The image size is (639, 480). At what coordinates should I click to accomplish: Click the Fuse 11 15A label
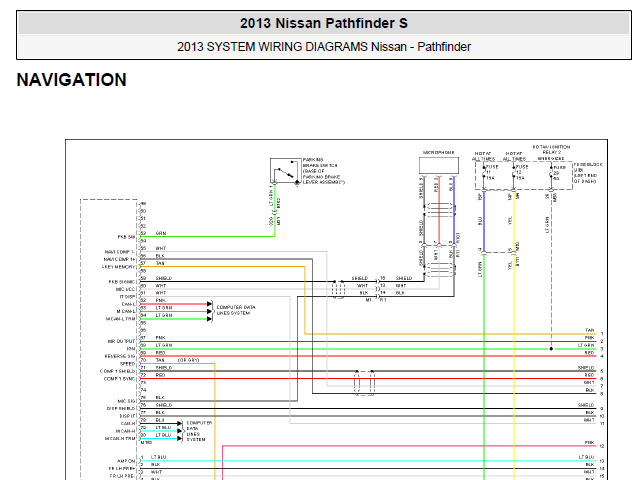[492, 172]
